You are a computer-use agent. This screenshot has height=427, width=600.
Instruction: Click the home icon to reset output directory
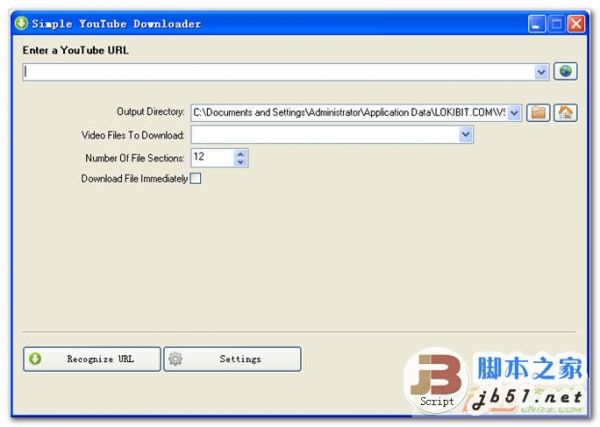pos(566,113)
